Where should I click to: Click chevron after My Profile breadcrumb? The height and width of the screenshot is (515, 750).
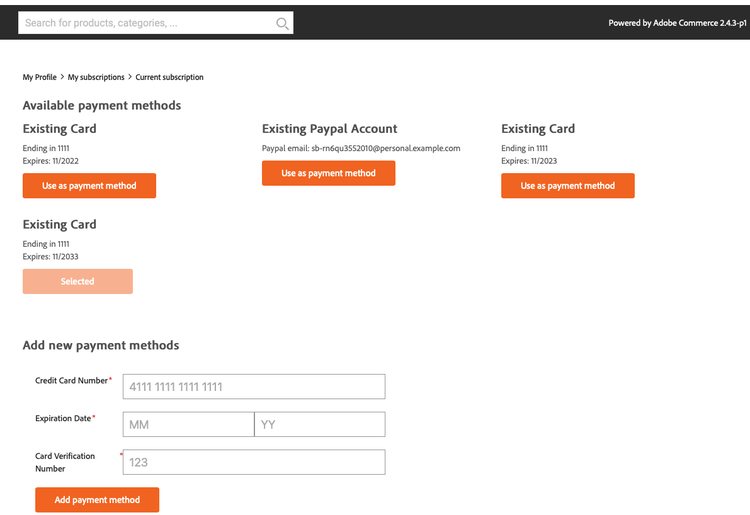[x=62, y=77]
